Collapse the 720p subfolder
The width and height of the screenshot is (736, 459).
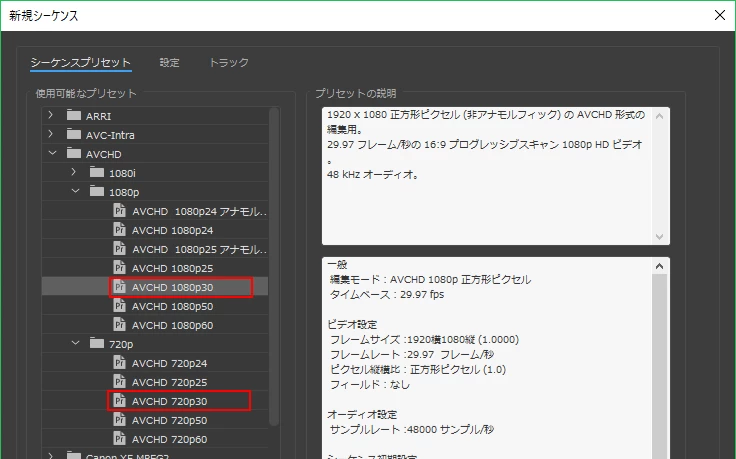click(x=75, y=343)
